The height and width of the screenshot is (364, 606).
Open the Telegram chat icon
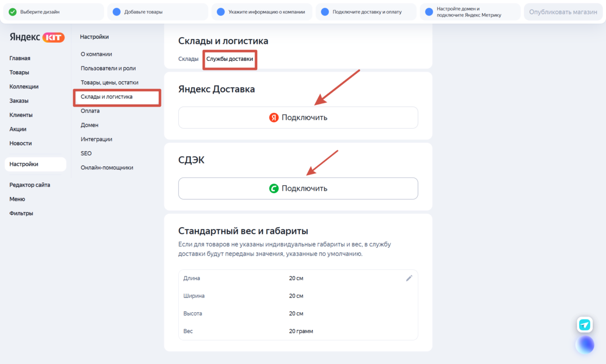(x=584, y=324)
